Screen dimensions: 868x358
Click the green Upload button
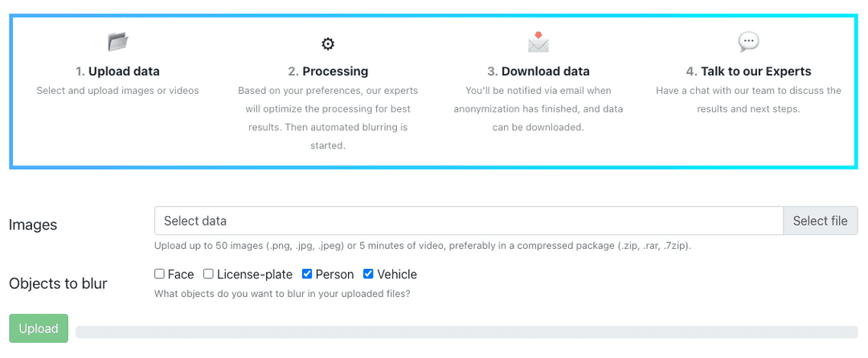39,329
